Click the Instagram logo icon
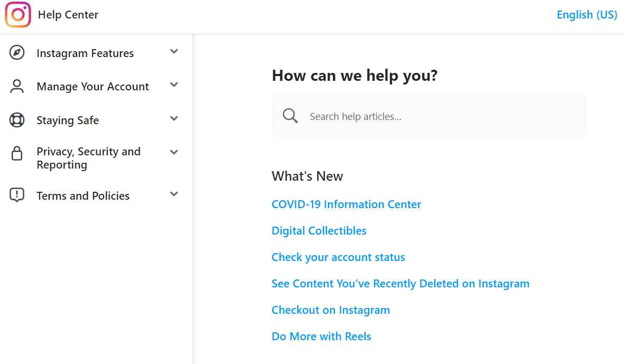This screenshot has width=623, height=364. pos(18,15)
